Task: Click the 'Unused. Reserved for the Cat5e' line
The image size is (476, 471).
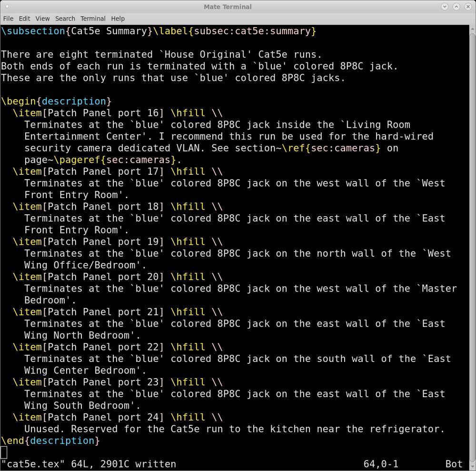Action: coord(234,429)
